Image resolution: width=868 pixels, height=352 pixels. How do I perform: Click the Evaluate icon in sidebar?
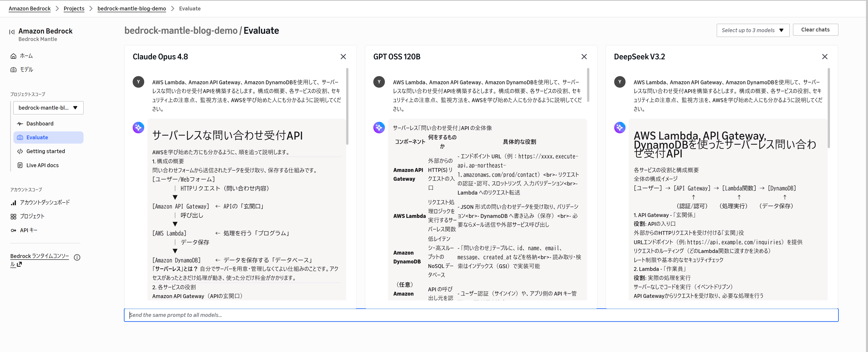pyautogui.click(x=20, y=137)
